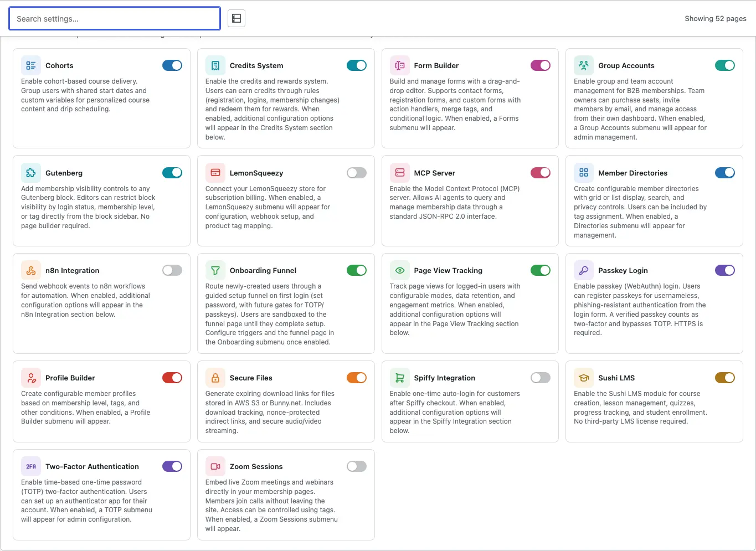Click the Cohorts module icon

point(31,65)
